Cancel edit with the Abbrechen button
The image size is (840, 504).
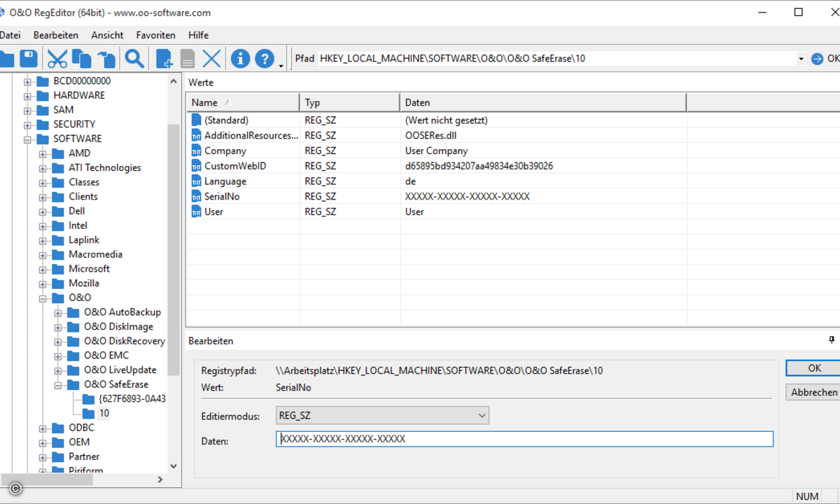pyautogui.click(x=813, y=393)
